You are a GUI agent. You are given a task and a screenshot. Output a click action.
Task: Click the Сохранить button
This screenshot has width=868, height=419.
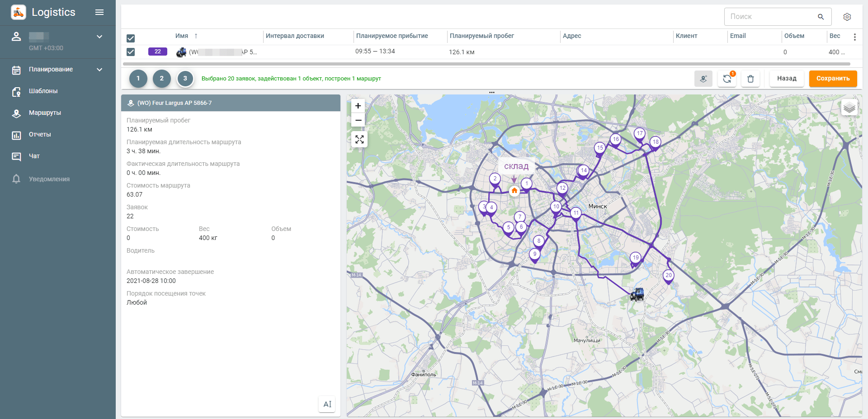click(x=833, y=79)
